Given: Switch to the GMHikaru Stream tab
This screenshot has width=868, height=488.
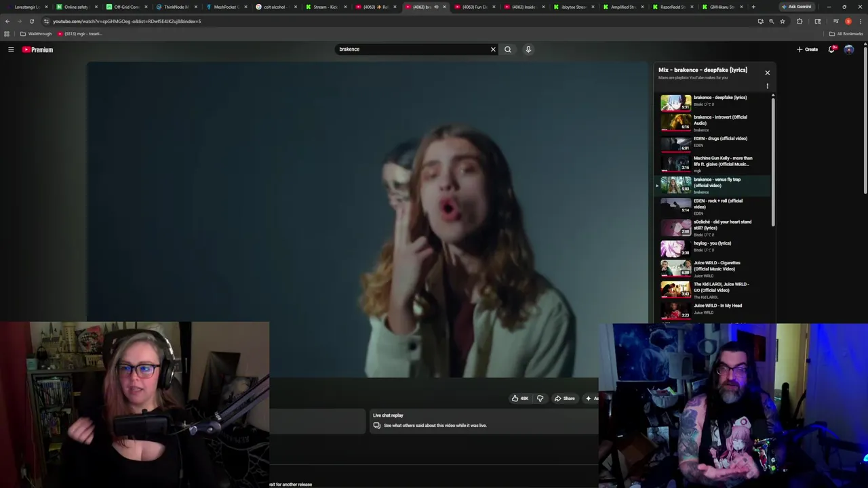Looking at the screenshot, I should point(722,7).
